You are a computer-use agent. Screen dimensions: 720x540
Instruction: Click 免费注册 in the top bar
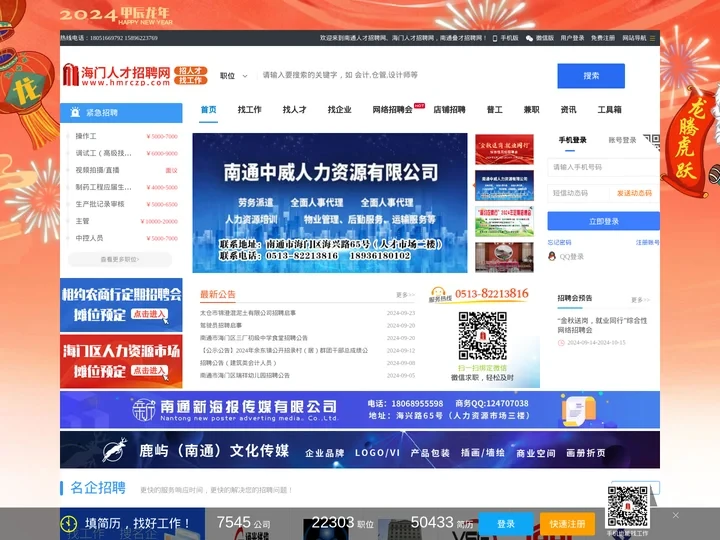coord(602,38)
